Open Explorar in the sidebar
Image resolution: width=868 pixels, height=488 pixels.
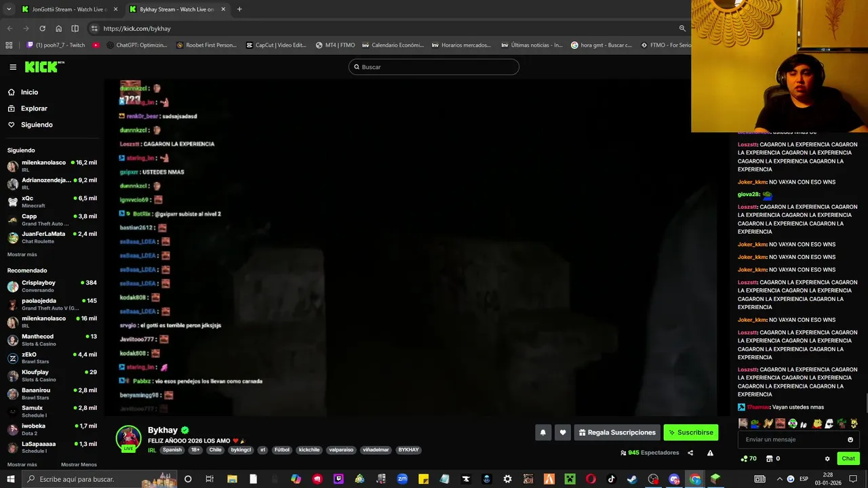(27, 108)
